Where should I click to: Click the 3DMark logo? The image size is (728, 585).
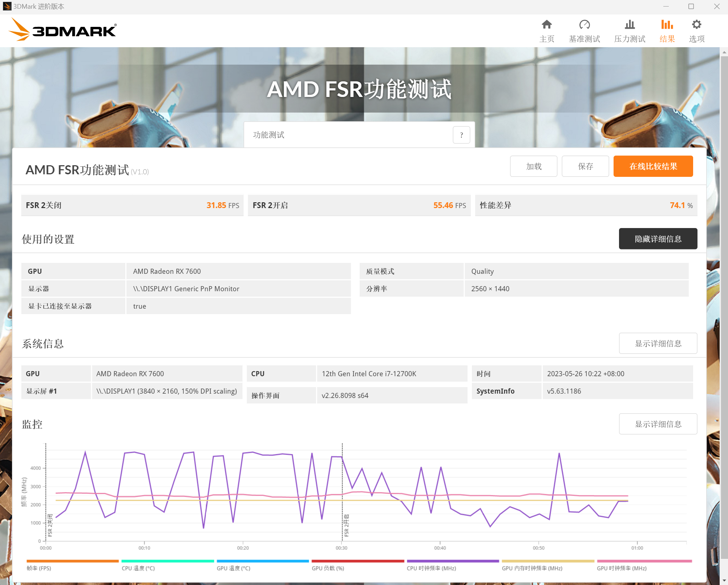pos(62,30)
